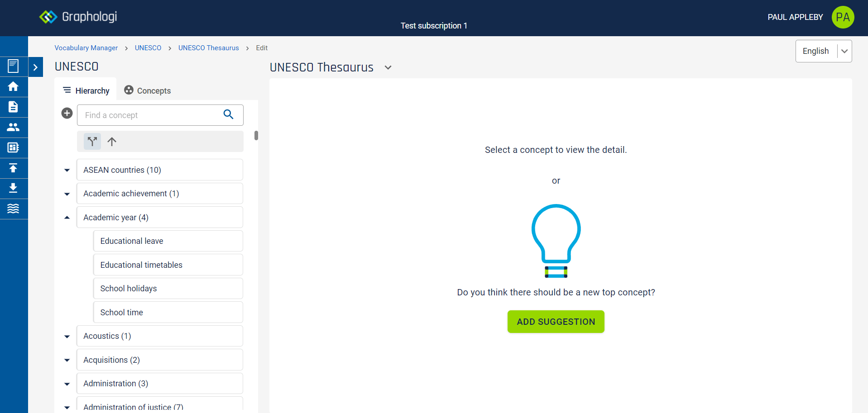Open the wavy lines icon in sidebar
868x413 pixels.
click(13, 209)
